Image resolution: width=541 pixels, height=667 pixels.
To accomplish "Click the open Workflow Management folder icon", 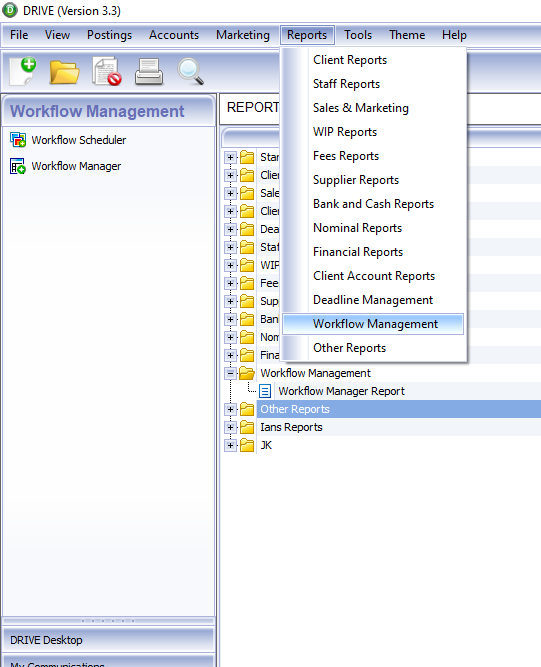I will [247, 373].
